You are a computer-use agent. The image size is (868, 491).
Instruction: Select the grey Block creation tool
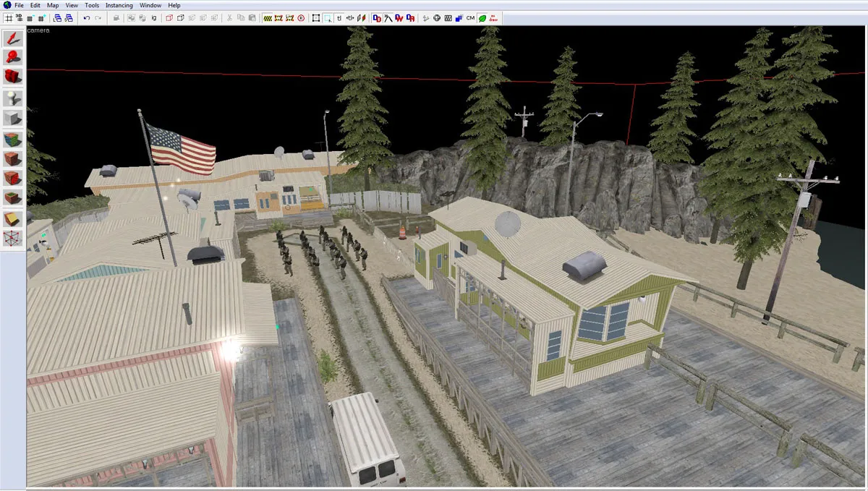coord(13,118)
